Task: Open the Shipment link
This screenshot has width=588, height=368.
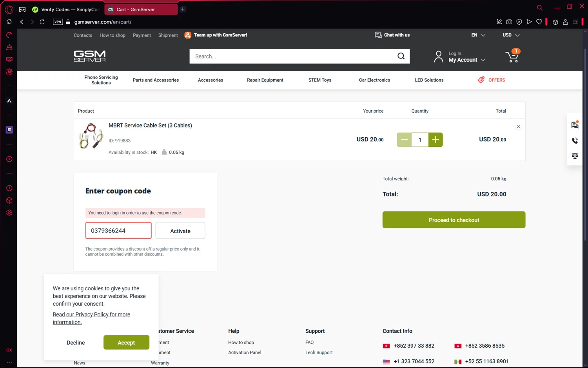Action: tap(168, 35)
